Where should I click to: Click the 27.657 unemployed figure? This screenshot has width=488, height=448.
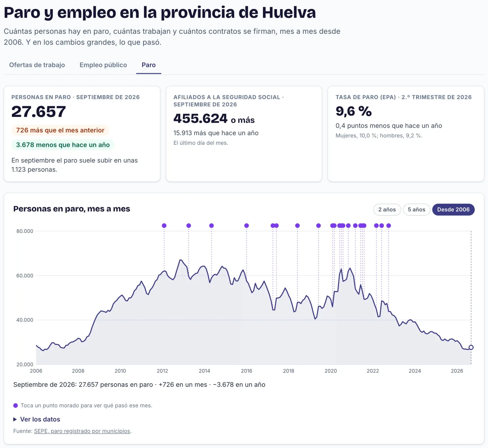[38, 112]
